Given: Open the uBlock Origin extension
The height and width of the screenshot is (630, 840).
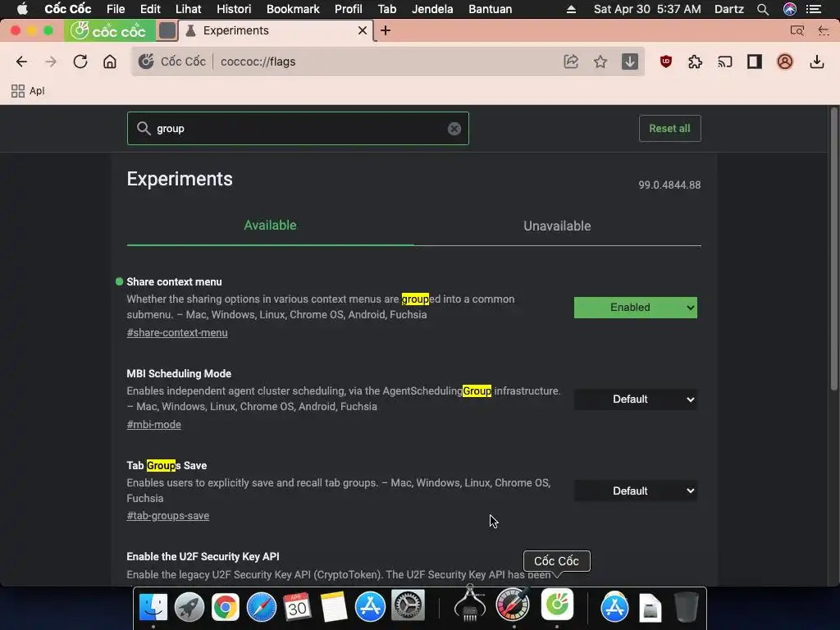Looking at the screenshot, I should (x=666, y=62).
